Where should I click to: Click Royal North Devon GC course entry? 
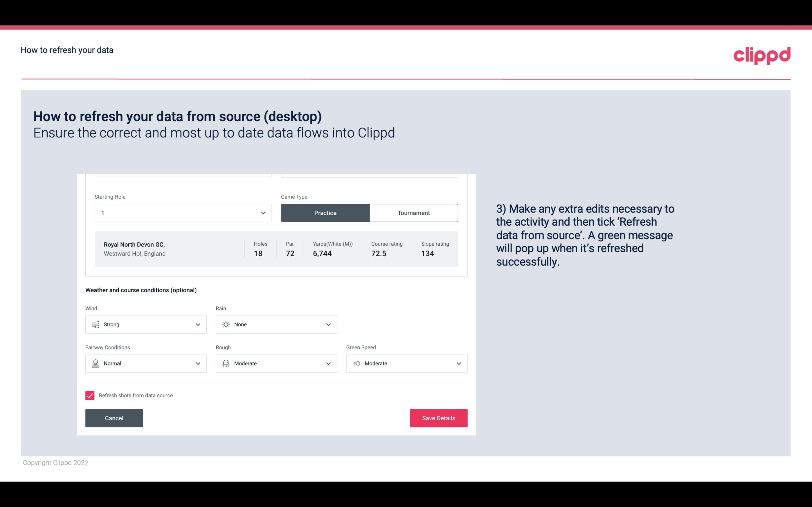(276, 249)
